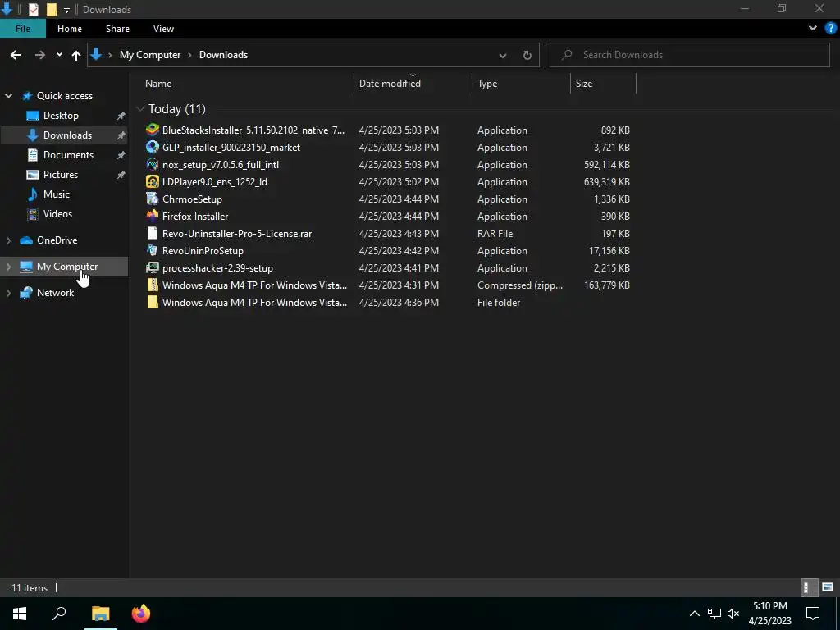Select the Windows Aqua File folder icon
This screenshot has width=840, height=630.
(x=153, y=302)
